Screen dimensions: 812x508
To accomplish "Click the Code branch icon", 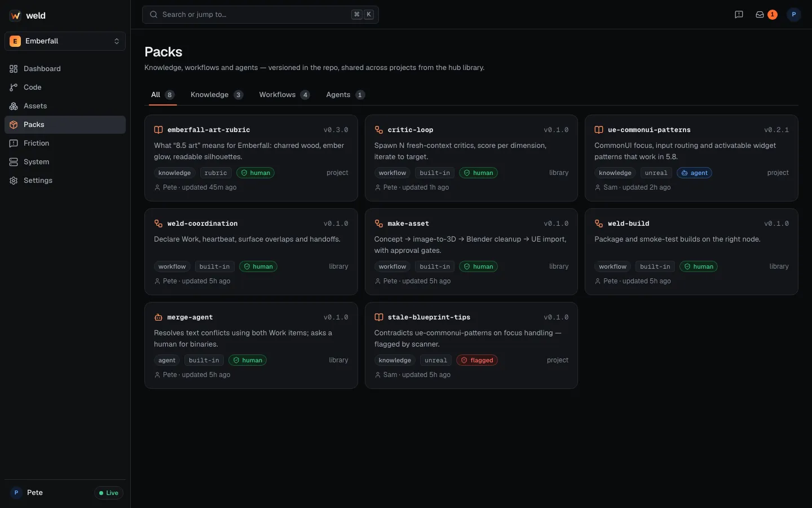I will pos(14,87).
